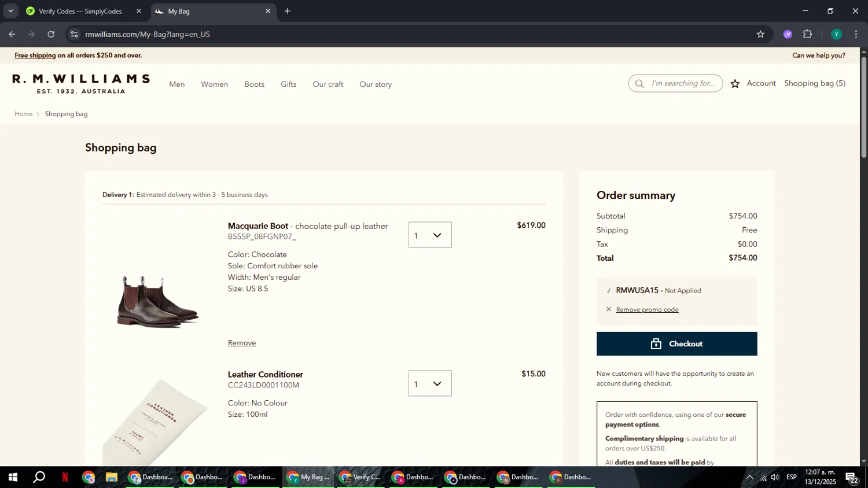The width and height of the screenshot is (868, 488).
Task: Open Leather Conditioner quantity dropdown
Action: (x=430, y=383)
